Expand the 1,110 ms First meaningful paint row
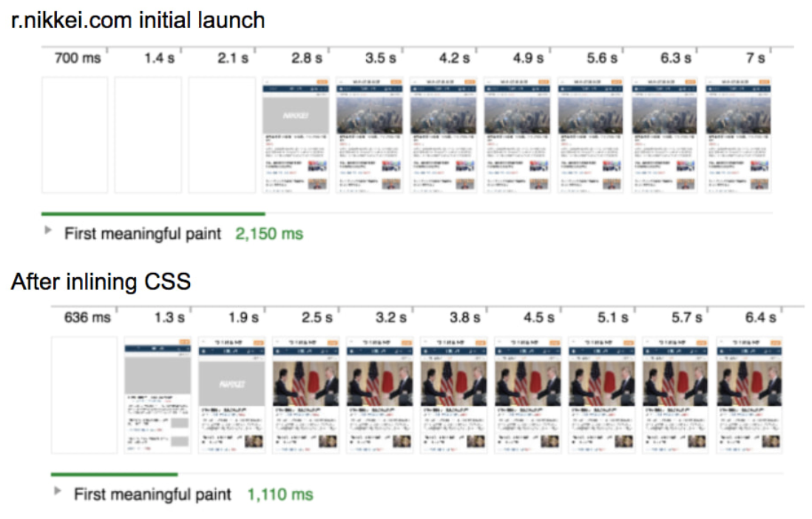 [x=58, y=491]
